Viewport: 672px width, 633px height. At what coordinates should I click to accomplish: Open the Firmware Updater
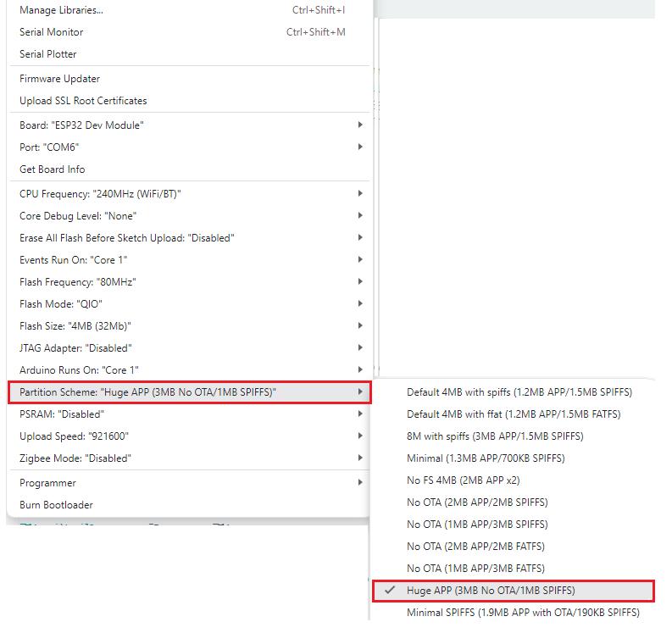click(x=189, y=79)
